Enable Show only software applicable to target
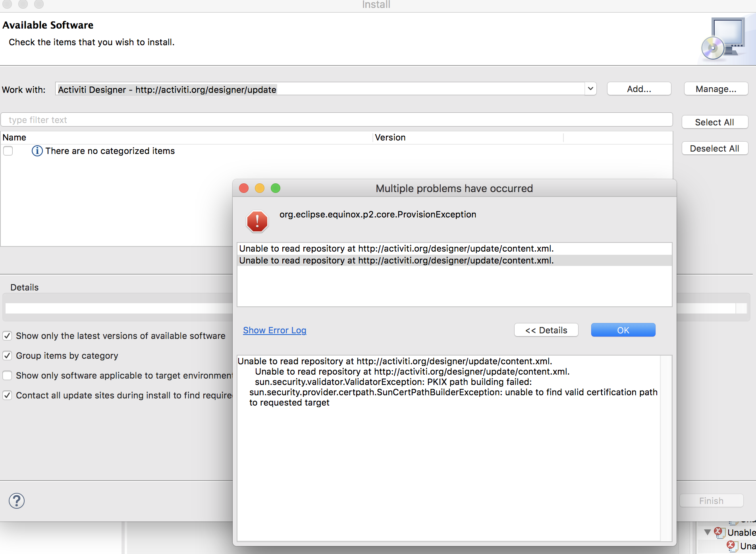Image resolution: width=756 pixels, height=554 pixels. [7, 375]
